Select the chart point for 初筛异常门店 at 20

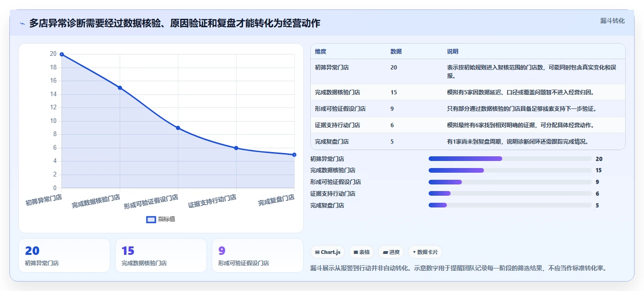click(61, 54)
